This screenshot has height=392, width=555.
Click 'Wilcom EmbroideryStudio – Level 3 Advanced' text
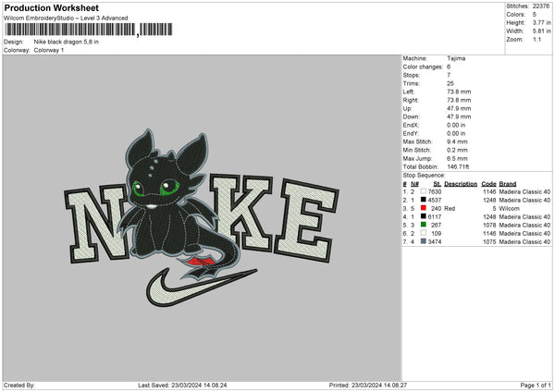coord(66,18)
